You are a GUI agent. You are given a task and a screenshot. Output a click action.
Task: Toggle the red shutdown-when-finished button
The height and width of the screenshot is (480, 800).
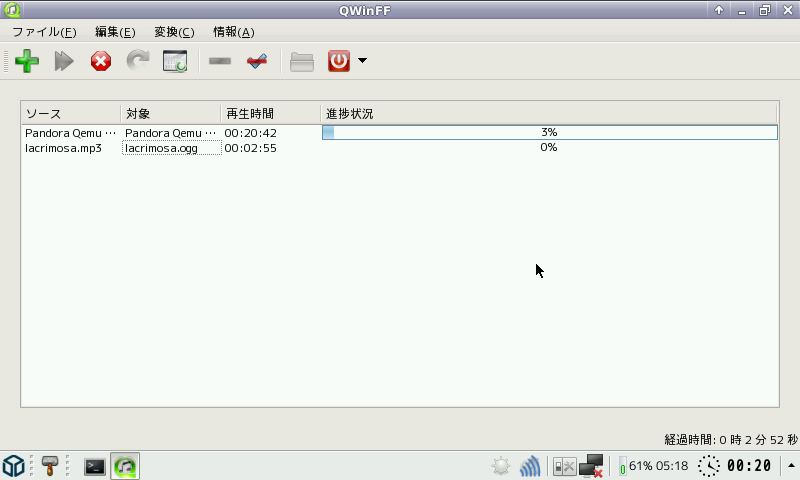pyautogui.click(x=339, y=61)
